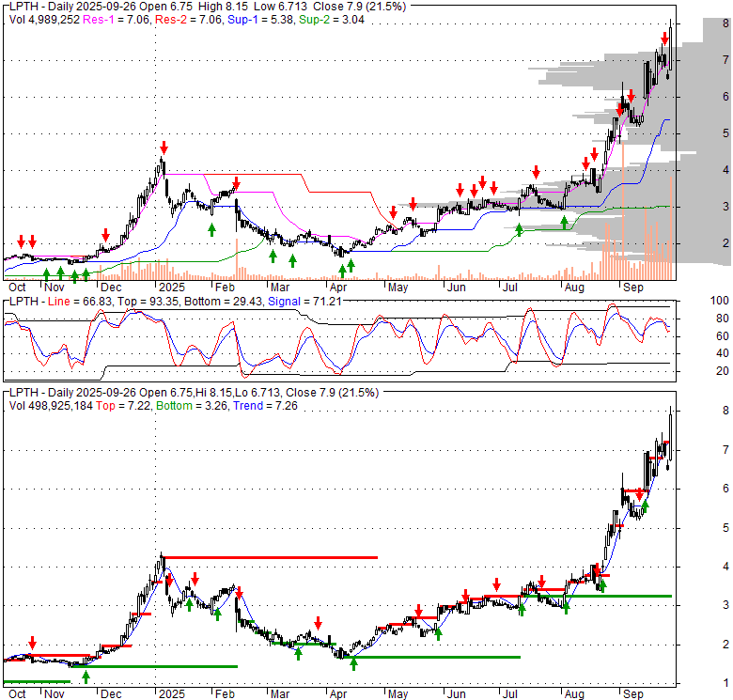Image resolution: width=733 pixels, height=700 pixels.
Task: Click the 'Top = 93.35' oscillator value
Action: pyautogui.click(x=148, y=302)
